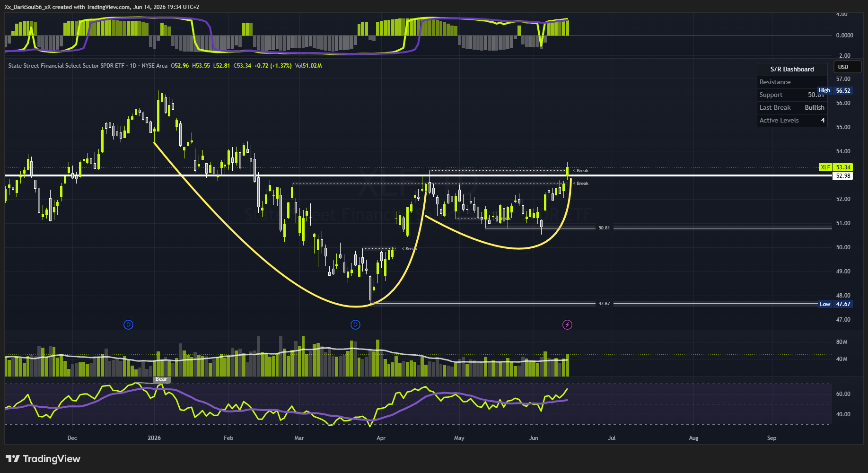Click the 4.00 top oscillator axis label
The image size is (868, 473).
click(842, 14)
